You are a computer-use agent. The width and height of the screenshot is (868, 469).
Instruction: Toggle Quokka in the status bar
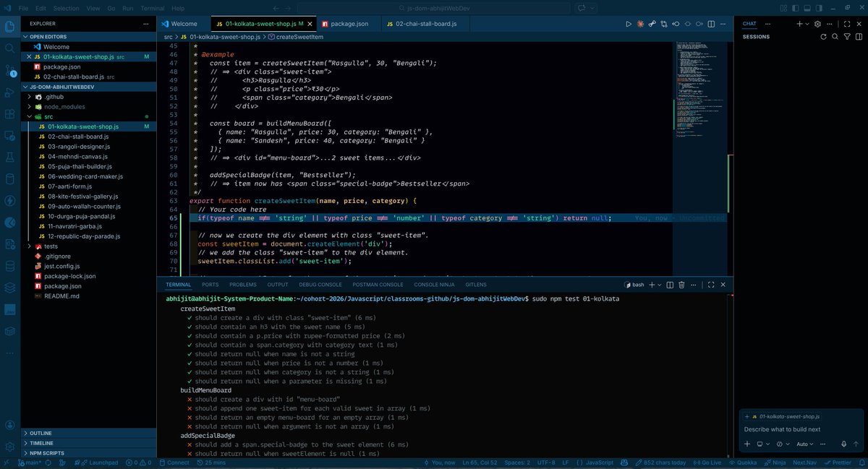[744, 462]
